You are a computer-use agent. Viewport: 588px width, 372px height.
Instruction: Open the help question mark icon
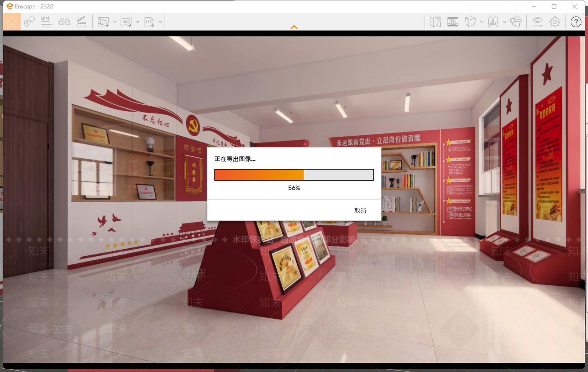coord(576,22)
